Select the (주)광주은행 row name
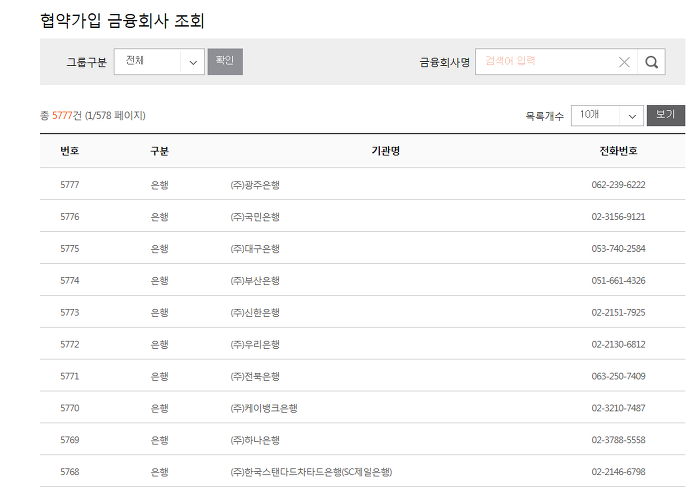Image resolution: width=700 pixels, height=497 pixels. pyautogui.click(x=255, y=185)
